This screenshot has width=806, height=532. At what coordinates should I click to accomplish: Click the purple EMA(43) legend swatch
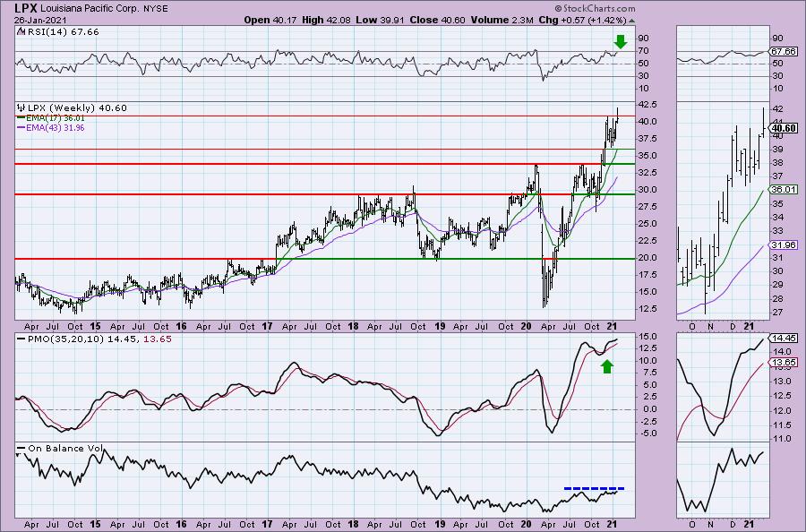coord(21,127)
